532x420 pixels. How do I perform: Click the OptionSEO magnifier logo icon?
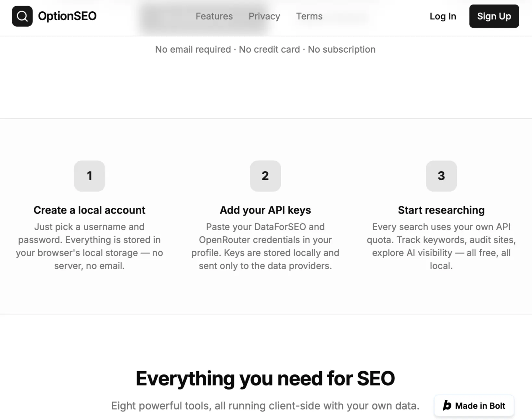(22, 16)
